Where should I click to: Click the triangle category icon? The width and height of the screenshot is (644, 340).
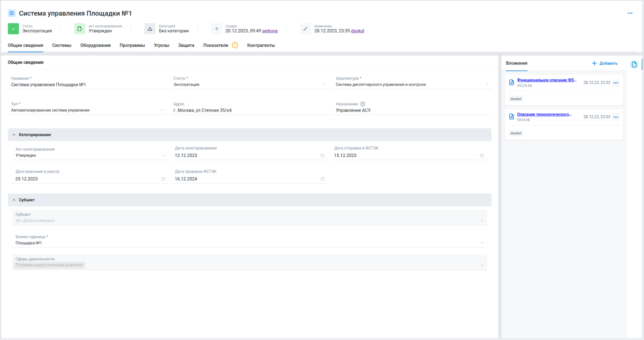click(150, 29)
